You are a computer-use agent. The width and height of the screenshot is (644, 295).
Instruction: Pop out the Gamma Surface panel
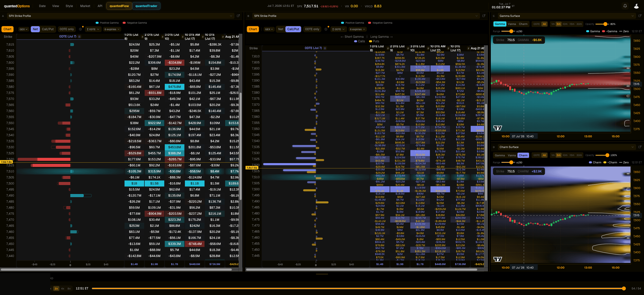640,16
